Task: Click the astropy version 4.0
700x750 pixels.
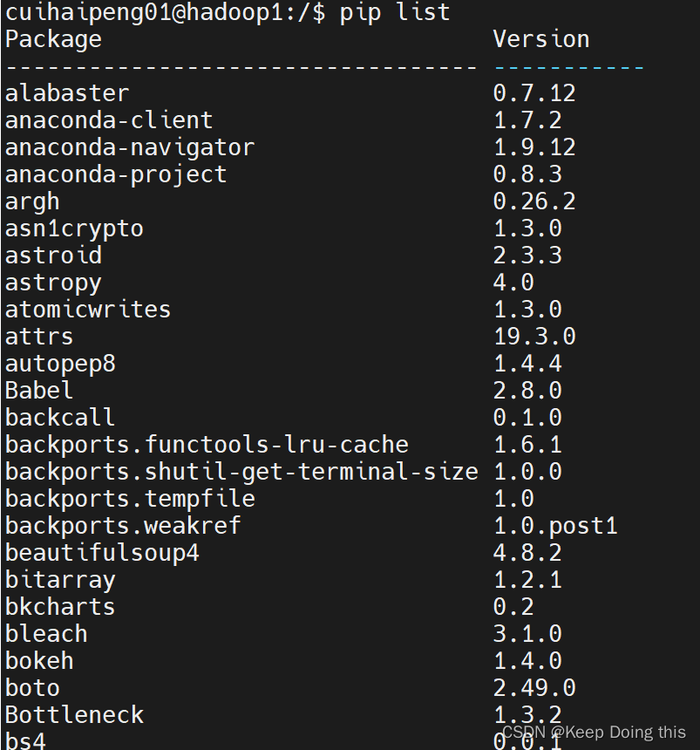Action: pos(513,283)
